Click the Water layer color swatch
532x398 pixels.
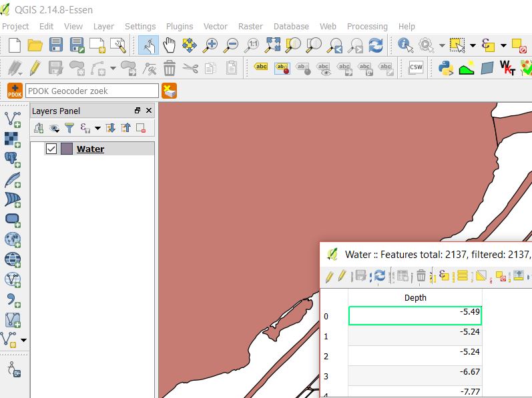tap(67, 149)
